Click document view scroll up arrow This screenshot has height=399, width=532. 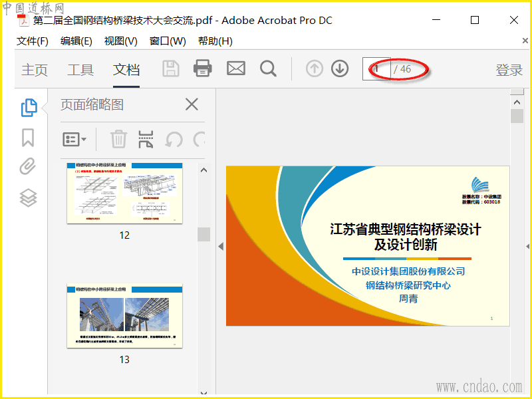click(x=517, y=102)
